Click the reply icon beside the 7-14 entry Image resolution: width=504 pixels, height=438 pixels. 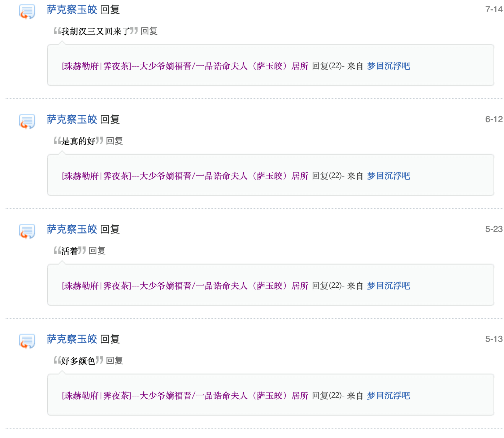point(27,12)
